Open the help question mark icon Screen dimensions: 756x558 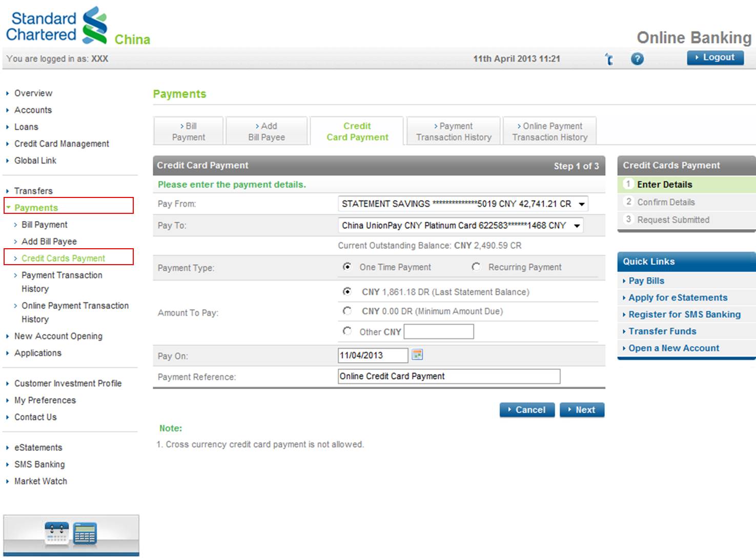637,59
